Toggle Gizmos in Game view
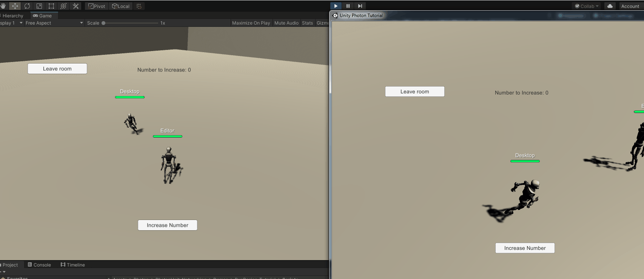The height and width of the screenshot is (279, 644). (322, 23)
